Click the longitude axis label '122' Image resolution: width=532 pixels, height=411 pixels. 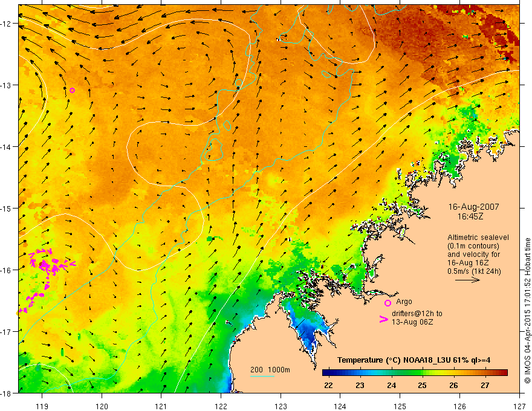(221, 406)
